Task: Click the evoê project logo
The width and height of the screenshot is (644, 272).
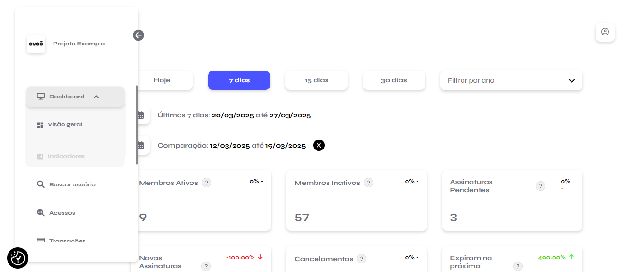Action: click(x=36, y=44)
